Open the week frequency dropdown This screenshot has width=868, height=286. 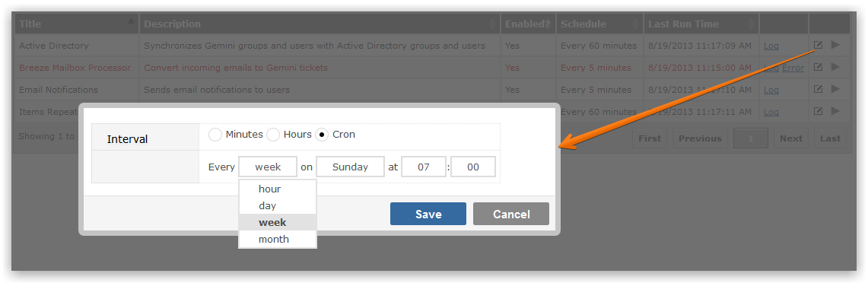[267, 167]
